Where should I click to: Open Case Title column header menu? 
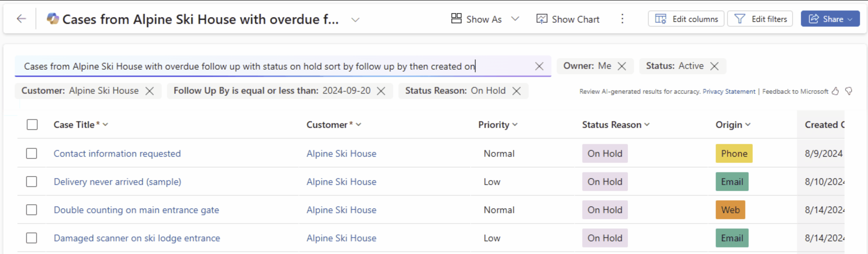(81, 125)
